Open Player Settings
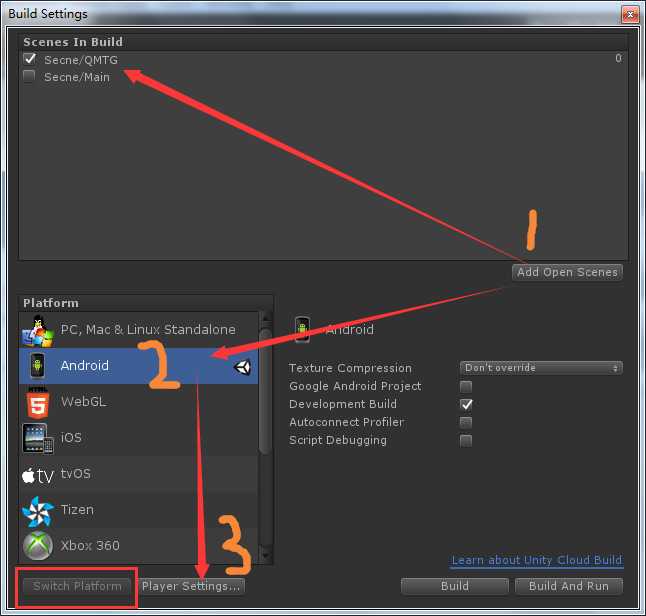 [x=191, y=586]
